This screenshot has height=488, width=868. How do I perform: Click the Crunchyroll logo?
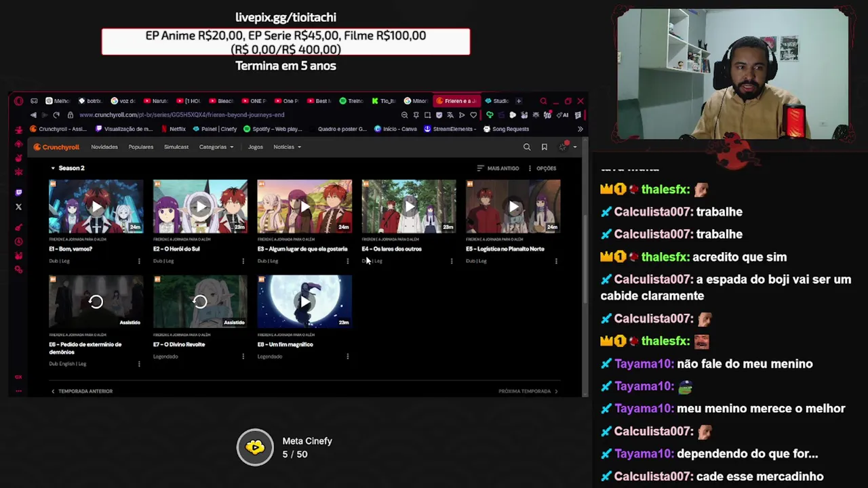[57, 147]
